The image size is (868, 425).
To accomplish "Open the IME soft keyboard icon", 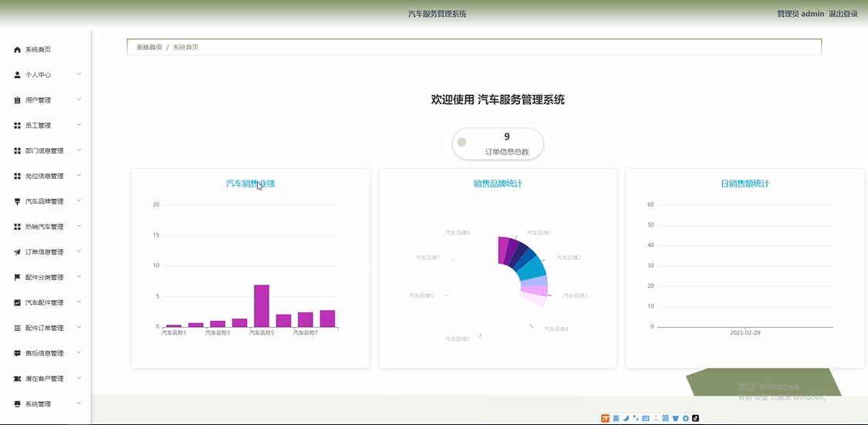I will pyautogui.click(x=646, y=418).
